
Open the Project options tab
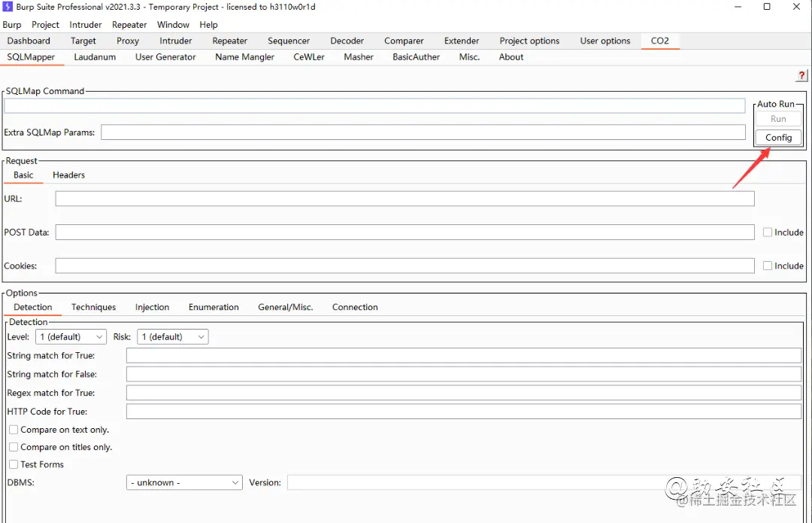[x=529, y=41]
